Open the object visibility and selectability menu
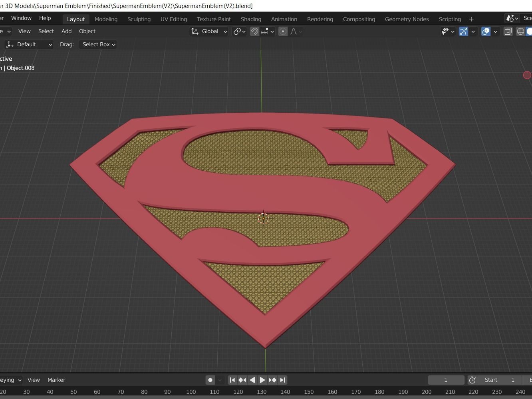Screen dimensions: 532x399 coord(448,31)
